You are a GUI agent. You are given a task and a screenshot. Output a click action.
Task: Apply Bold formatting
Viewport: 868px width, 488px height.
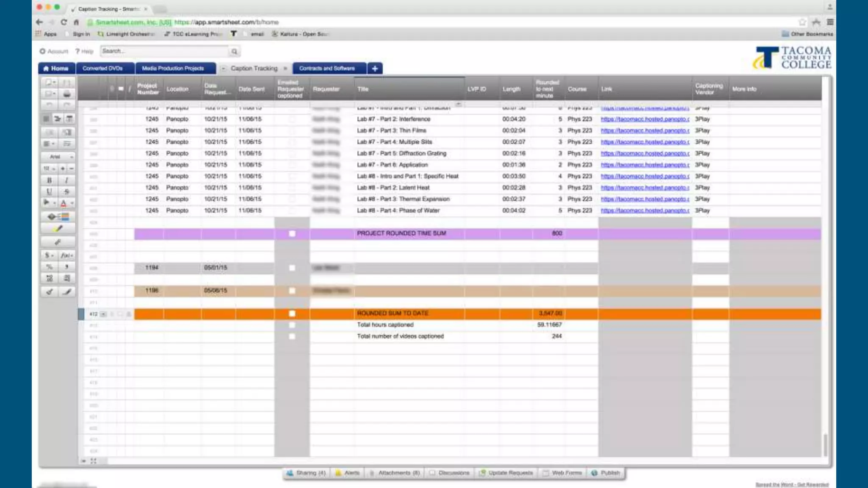pyautogui.click(x=49, y=180)
